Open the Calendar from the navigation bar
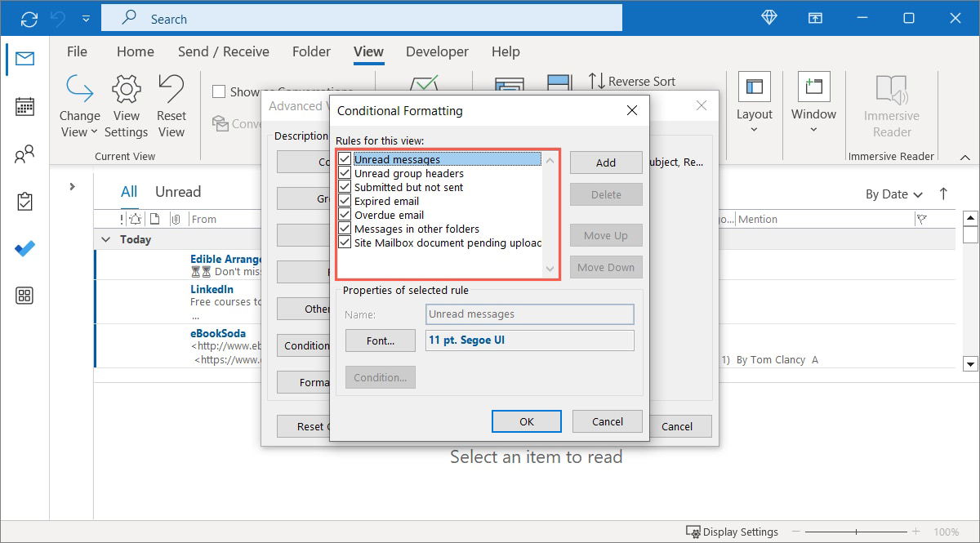Screen dimensions: 980x543 pyautogui.click(x=24, y=106)
